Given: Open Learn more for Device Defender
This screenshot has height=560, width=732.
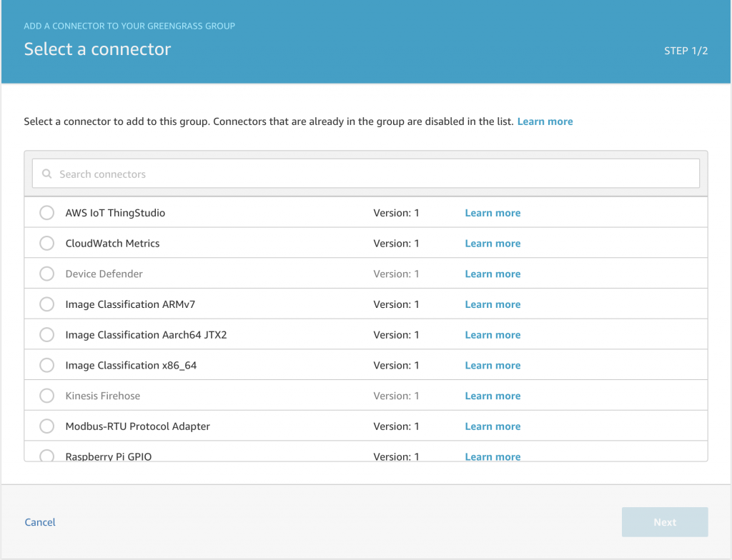Looking at the screenshot, I should (x=493, y=274).
